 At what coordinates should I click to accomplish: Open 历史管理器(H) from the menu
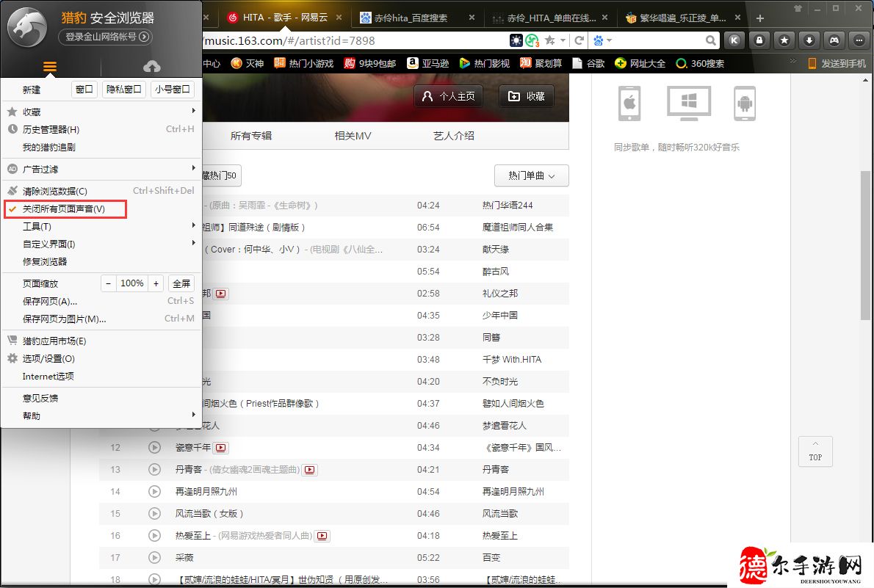(101, 129)
